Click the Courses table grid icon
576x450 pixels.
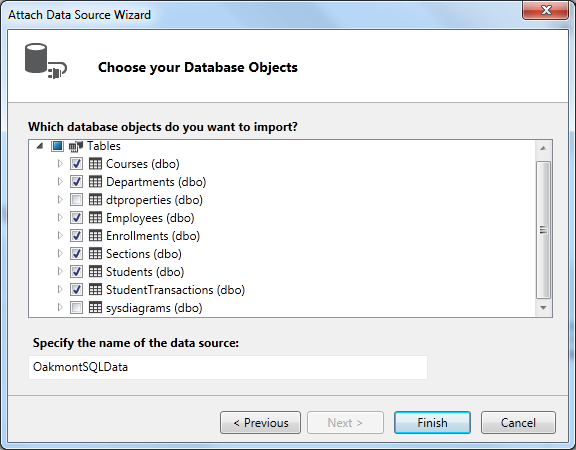[x=95, y=163]
